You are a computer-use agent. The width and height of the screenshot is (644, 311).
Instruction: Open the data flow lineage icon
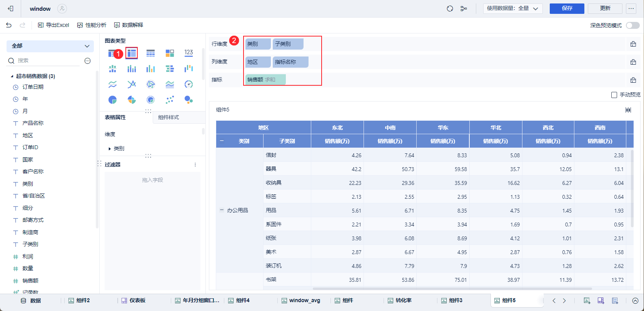464,8
